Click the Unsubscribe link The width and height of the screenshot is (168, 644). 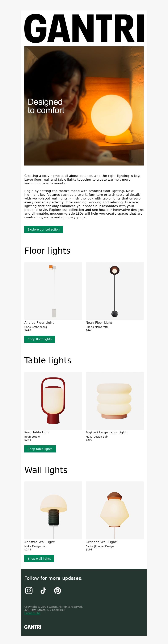coord(32,613)
